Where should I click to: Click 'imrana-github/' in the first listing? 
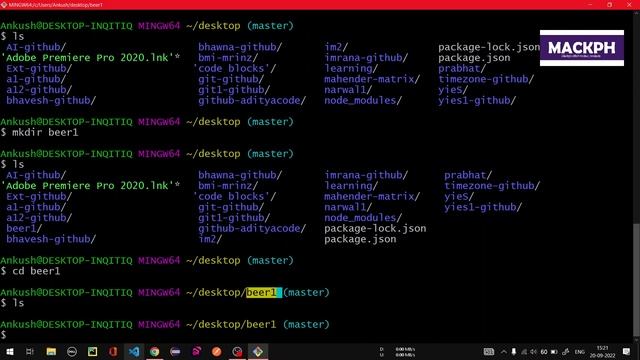point(366,58)
